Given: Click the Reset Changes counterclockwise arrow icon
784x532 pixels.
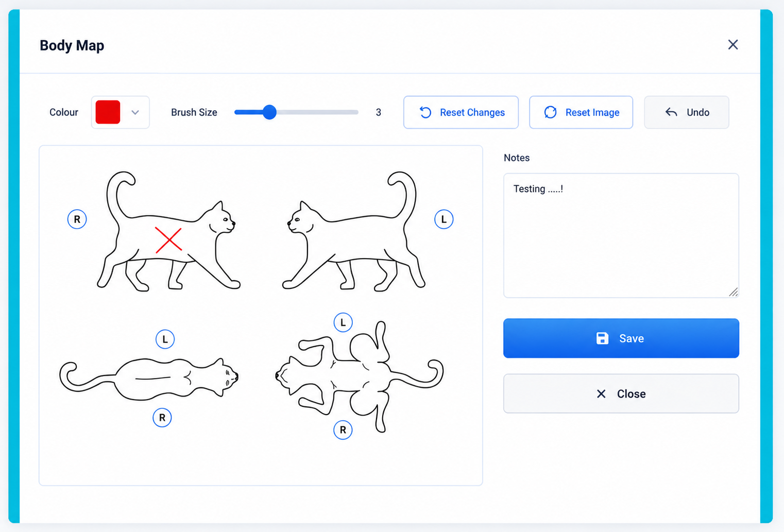Looking at the screenshot, I should tap(425, 112).
